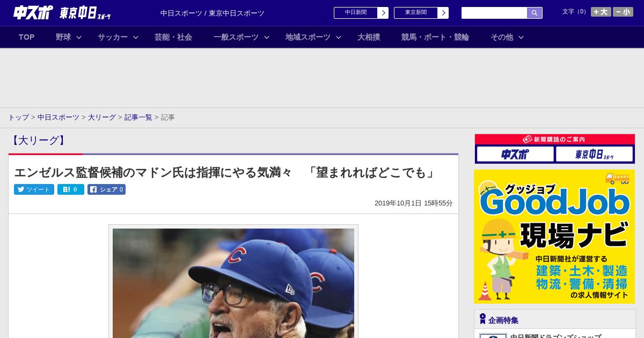Image resolution: width=644 pixels, height=338 pixels.
Task: Click トップ breadcrumb link
Action: (x=18, y=117)
